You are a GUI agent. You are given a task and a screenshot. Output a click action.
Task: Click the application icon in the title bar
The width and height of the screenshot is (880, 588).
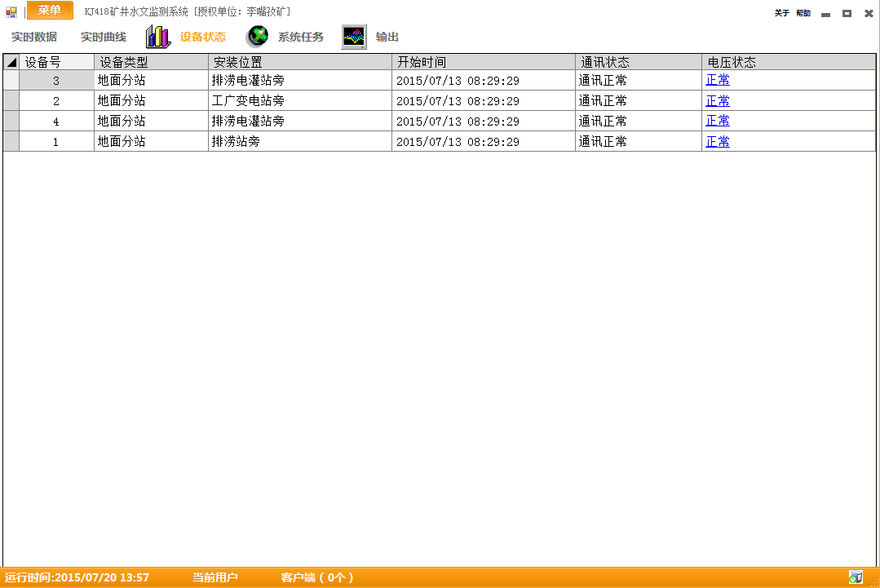coord(11,12)
